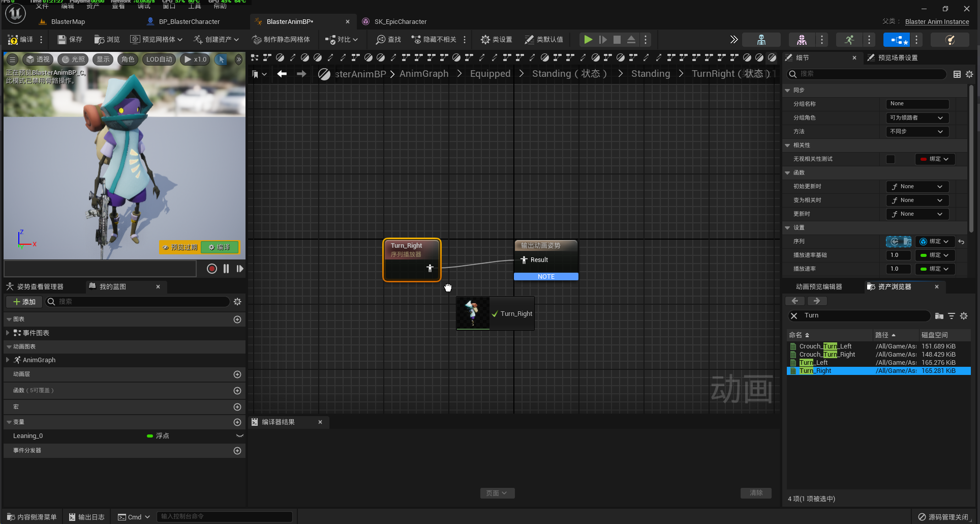
Task: Click the Browse toolbar button
Action: point(107,39)
